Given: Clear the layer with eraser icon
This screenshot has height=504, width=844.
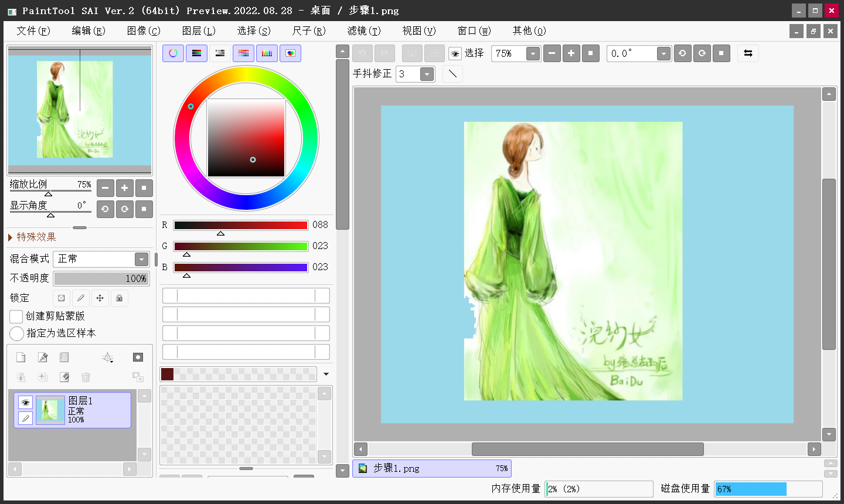Looking at the screenshot, I should point(64,377).
